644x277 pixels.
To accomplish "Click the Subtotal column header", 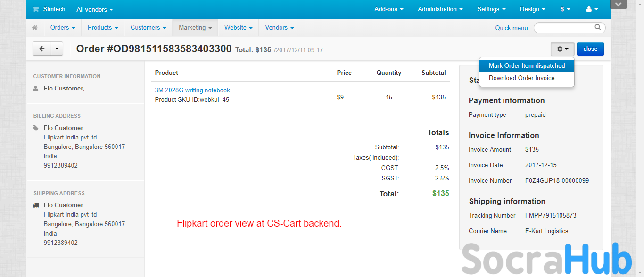I will pyautogui.click(x=434, y=73).
